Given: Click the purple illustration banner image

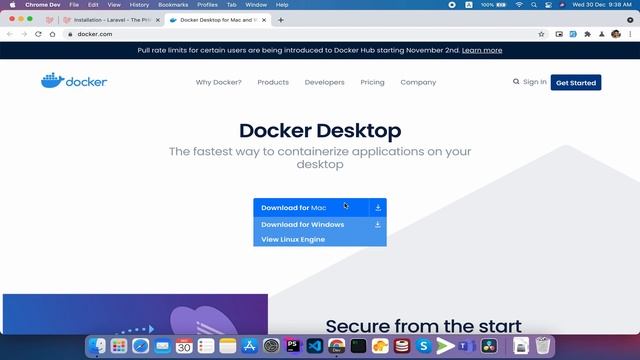Looking at the screenshot, I should (135, 314).
